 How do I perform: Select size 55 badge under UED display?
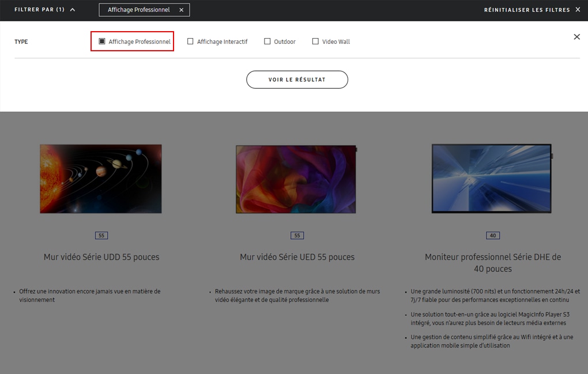click(297, 235)
